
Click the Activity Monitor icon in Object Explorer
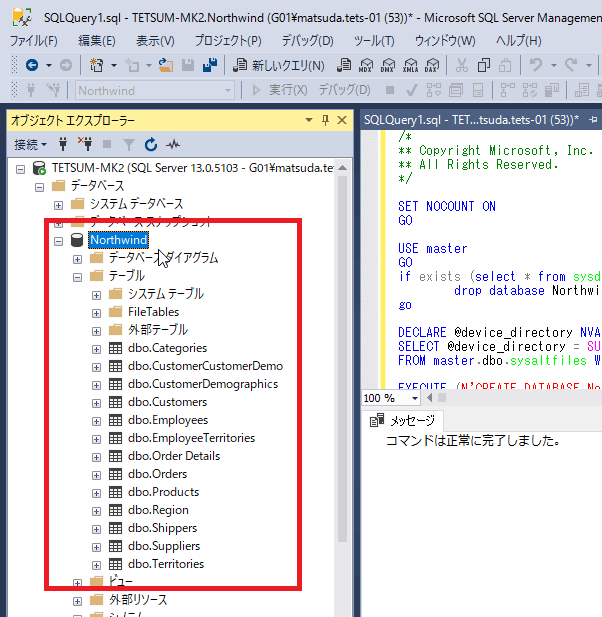click(173, 144)
